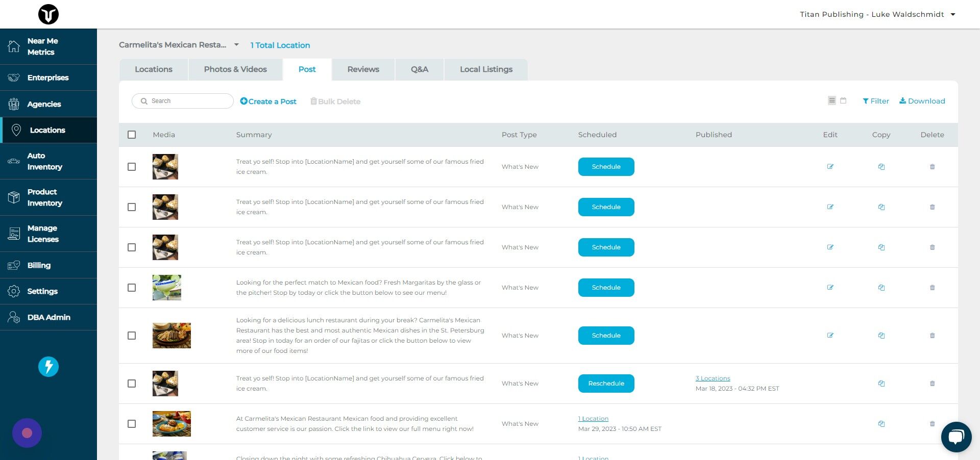Image resolution: width=980 pixels, height=460 pixels.
Task: Expand Carmelita's Mexican Restaurant account dropdown
Action: [179, 45]
